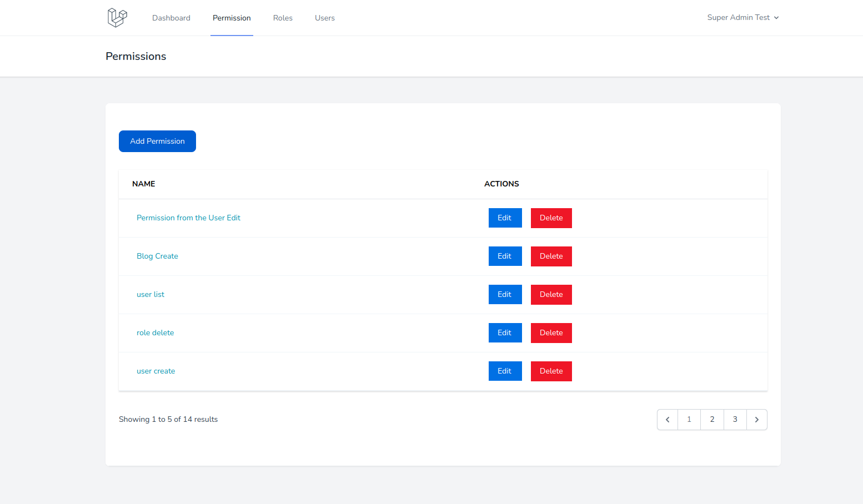Viewport: 863px width, 504px height.
Task: Delete Permission from the User Edit row
Action: click(551, 218)
